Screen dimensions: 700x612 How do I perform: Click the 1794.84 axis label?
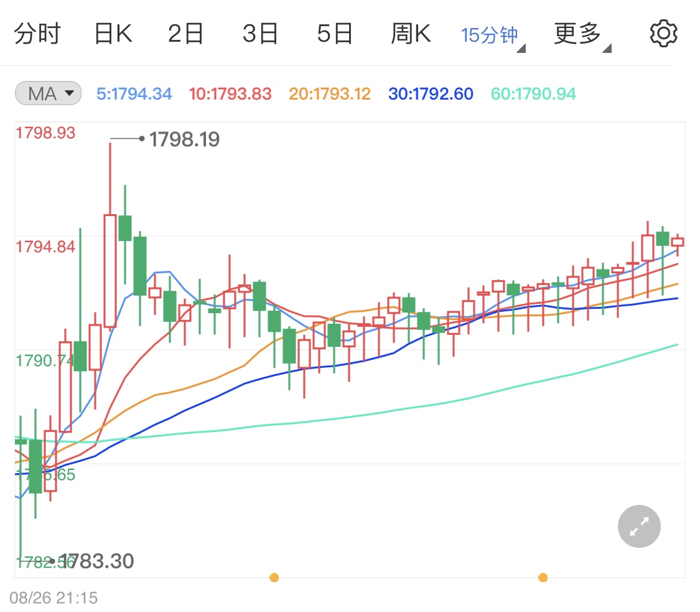coord(45,247)
